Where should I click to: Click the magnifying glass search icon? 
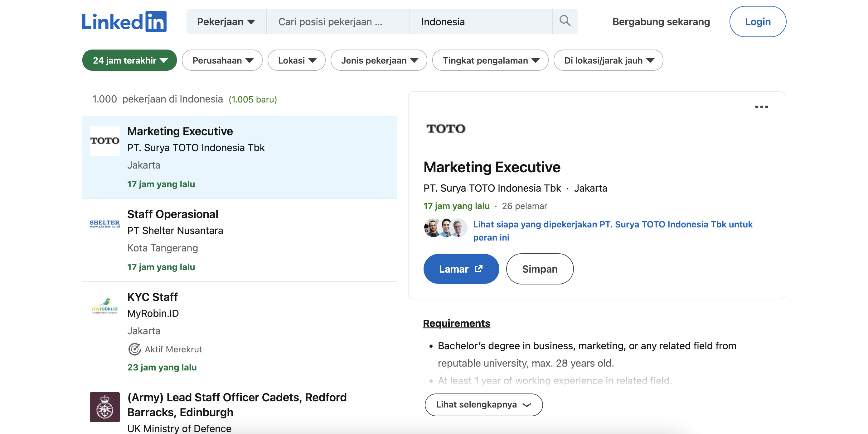click(565, 21)
